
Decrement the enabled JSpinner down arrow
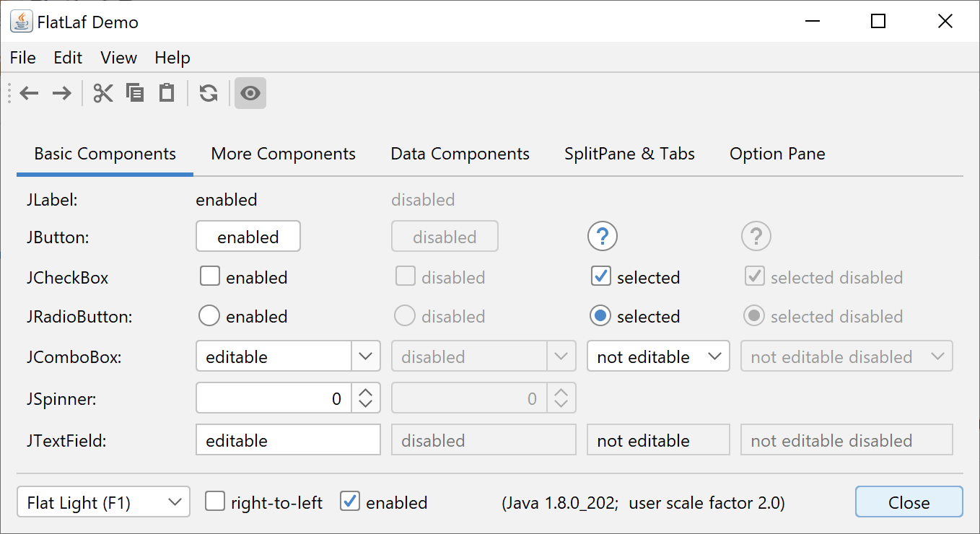click(x=366, y=405)
